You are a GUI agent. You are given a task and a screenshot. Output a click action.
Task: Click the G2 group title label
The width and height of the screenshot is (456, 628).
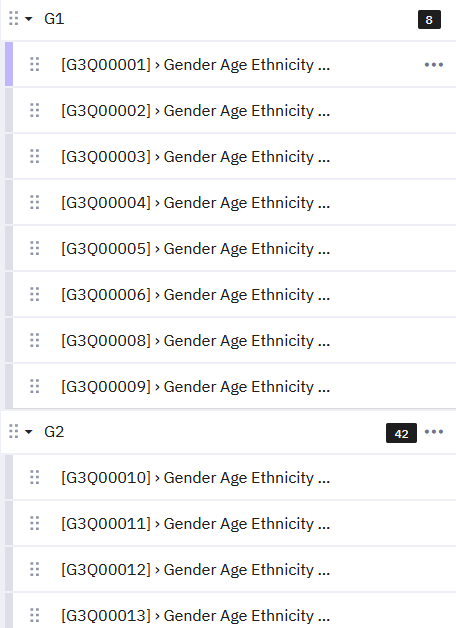point(54,432)
